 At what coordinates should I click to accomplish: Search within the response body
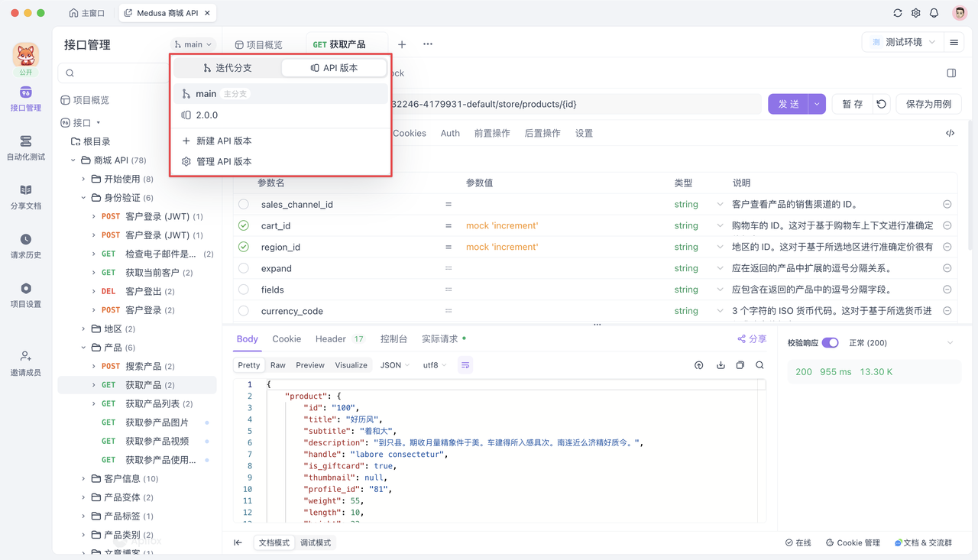point(759,365)
